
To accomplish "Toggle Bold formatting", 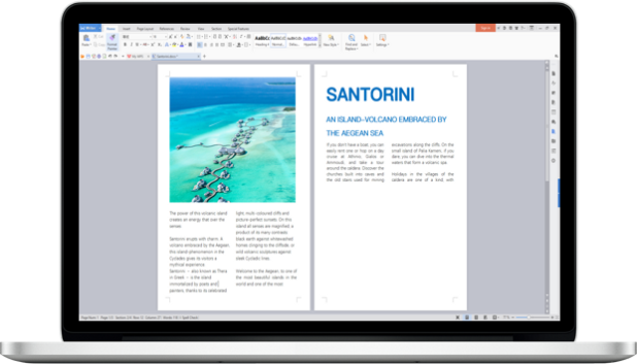I will [125, 44].
